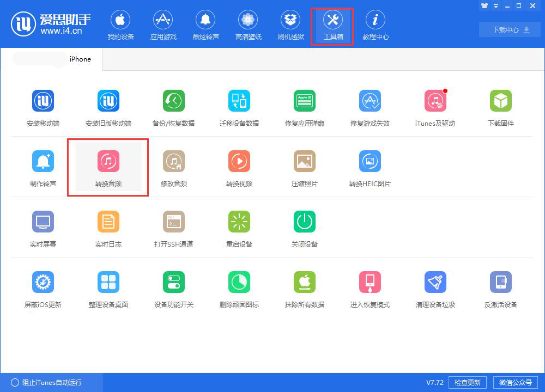The height and width of the screenshot is (392, 545).
Task: Open the 备份/恢复数据 backup tool
Action: coord(174,106)
